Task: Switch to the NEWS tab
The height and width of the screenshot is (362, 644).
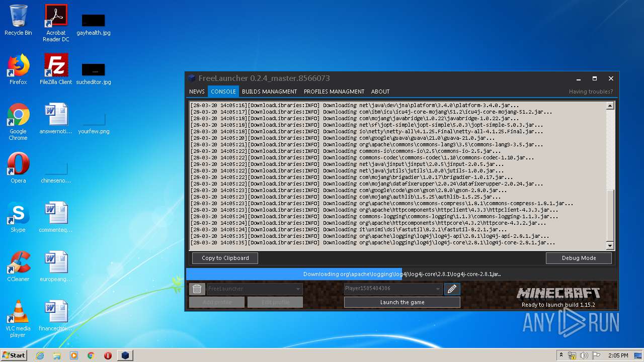Action: tap(197, 92)
